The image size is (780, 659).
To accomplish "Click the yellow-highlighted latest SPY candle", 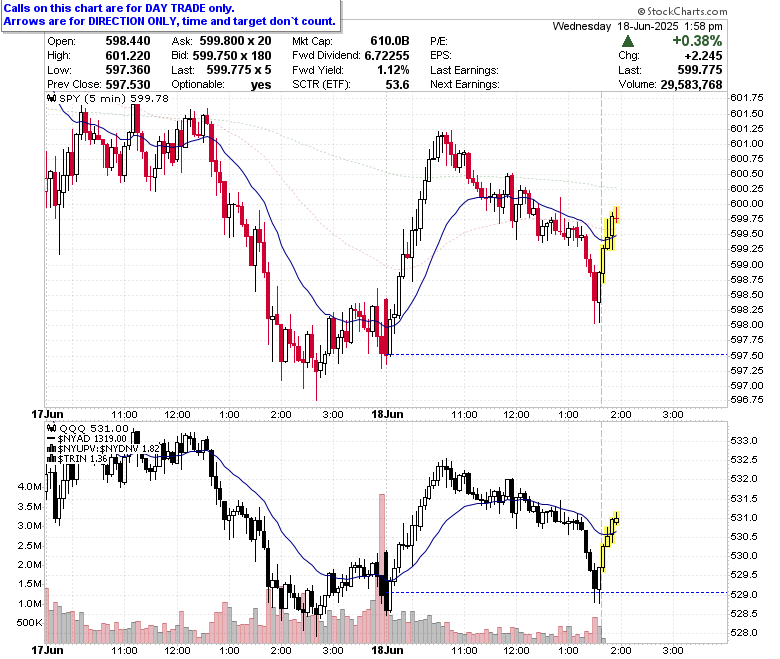I will 617,215.
